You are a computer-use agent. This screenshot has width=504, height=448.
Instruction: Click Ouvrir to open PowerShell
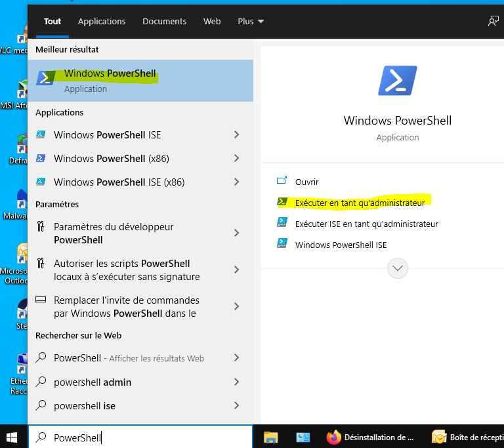pyautogui.click(x=306, y=182)
